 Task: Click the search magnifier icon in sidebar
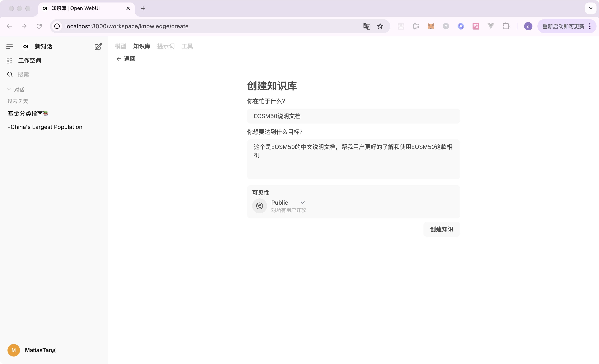[10, 74]
